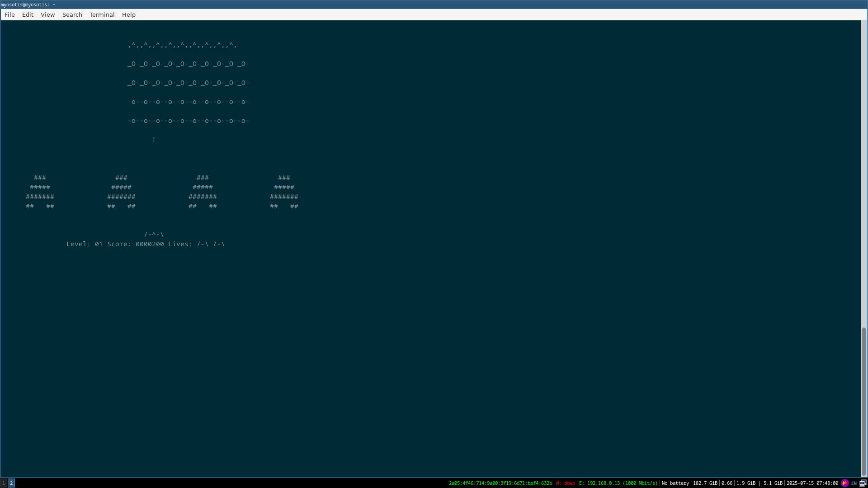
Task: Open the File menu
Action: tap(9, 14)
